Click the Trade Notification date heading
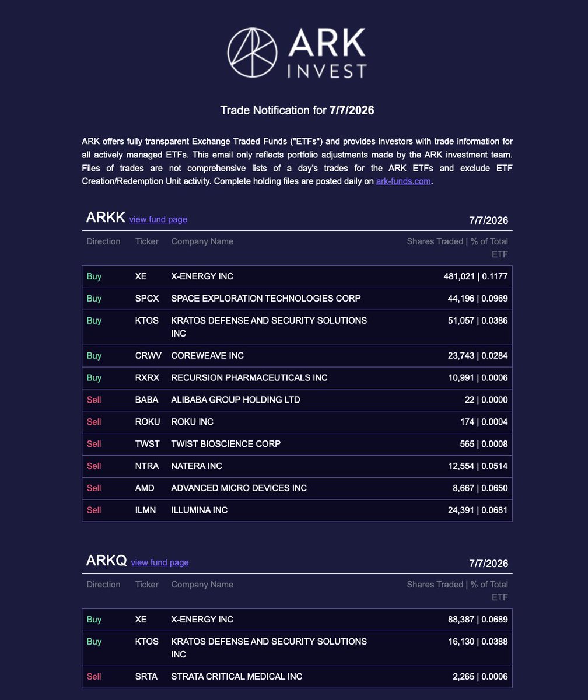The height and width of the screenshot is (700, 588). (x=297, y=110)
